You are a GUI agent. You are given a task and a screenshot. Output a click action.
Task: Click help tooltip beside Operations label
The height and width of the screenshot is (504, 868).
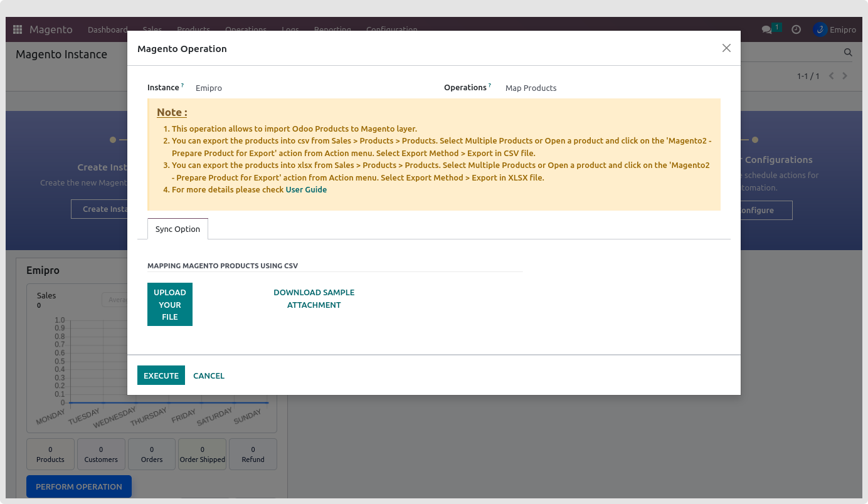[x=490, y=85]
